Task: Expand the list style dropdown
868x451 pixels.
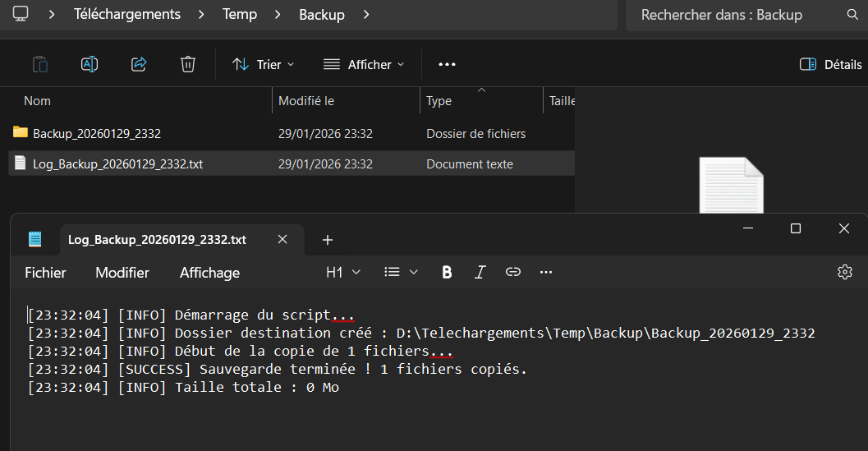Action: point(402,272)
